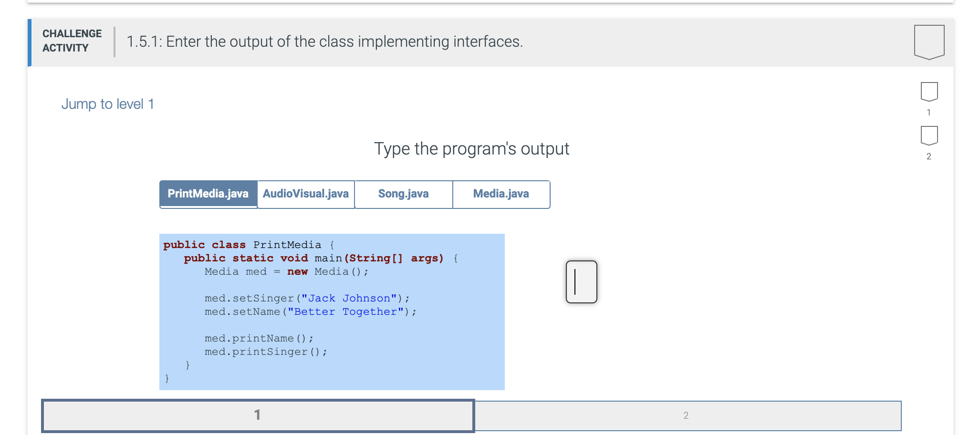The image size is (980, 435).
Task: Select level 1 on the bottom level bar
Action: [258, 415]
